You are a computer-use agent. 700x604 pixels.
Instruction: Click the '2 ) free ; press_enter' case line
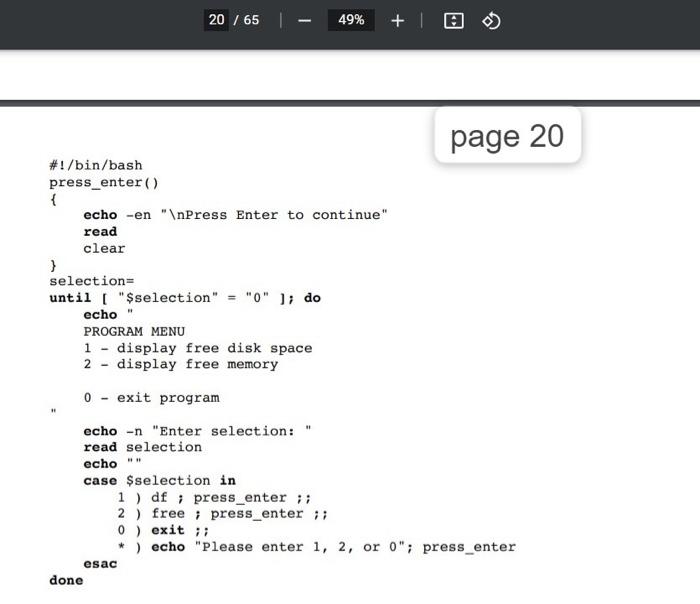pos(223,513)
